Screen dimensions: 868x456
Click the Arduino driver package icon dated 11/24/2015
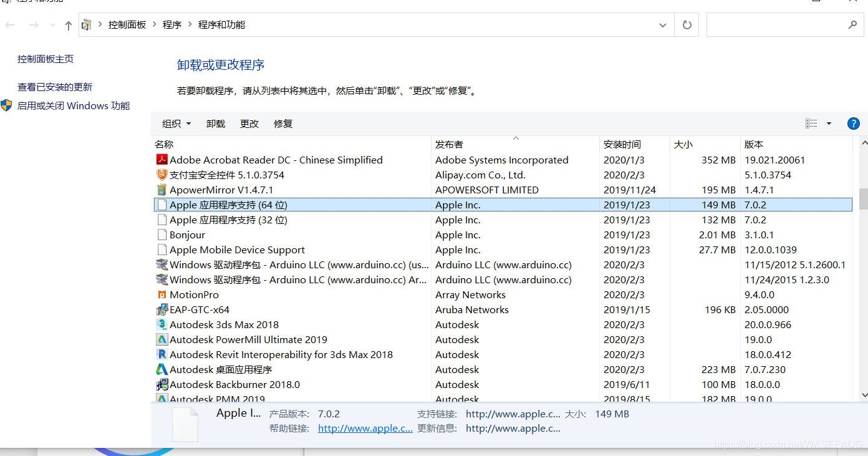coord(162,279)
